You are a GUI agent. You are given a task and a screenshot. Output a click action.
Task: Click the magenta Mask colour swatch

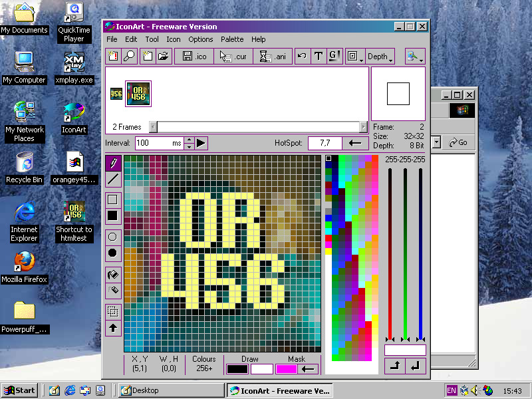[286, 369]
